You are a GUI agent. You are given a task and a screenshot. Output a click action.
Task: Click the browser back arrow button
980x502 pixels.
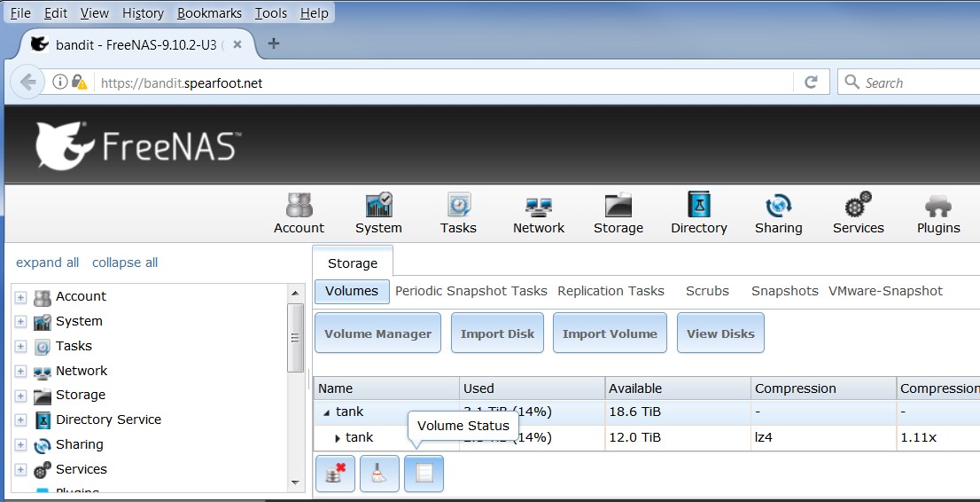[27, 82]
